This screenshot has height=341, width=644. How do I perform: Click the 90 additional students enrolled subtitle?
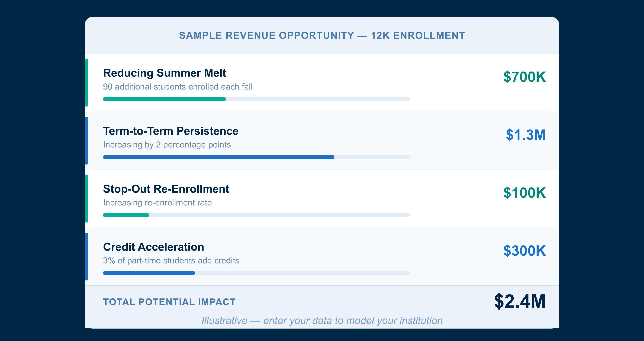click(x=178, y=87)
